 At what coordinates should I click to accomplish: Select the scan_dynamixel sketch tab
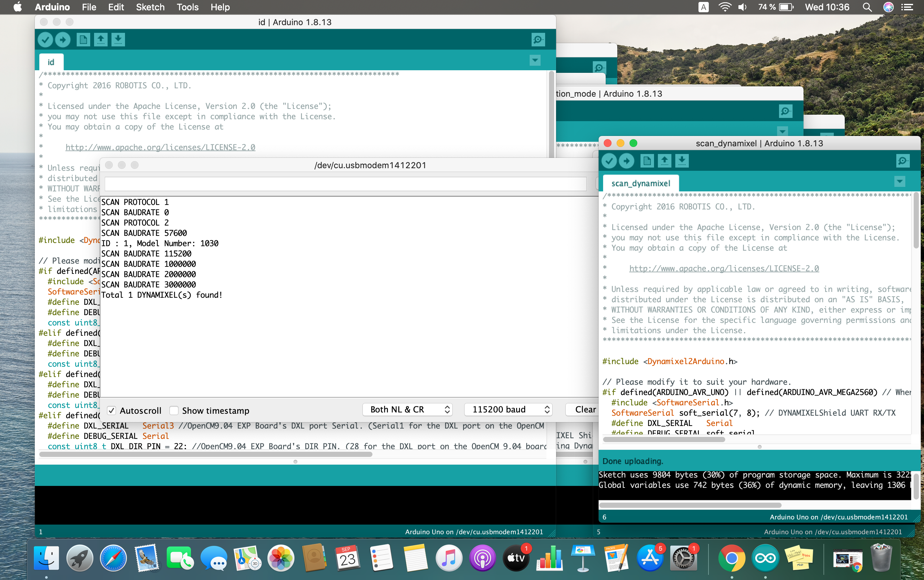pos(640,183)
